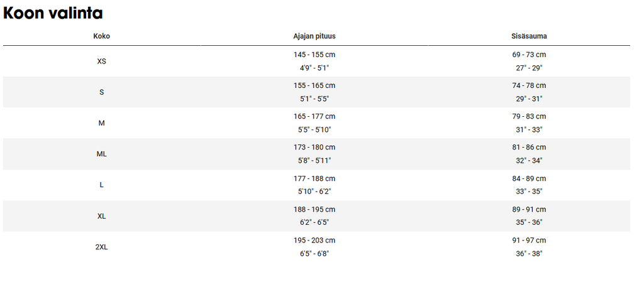Click the 195 - 203 cm height value

314,241
